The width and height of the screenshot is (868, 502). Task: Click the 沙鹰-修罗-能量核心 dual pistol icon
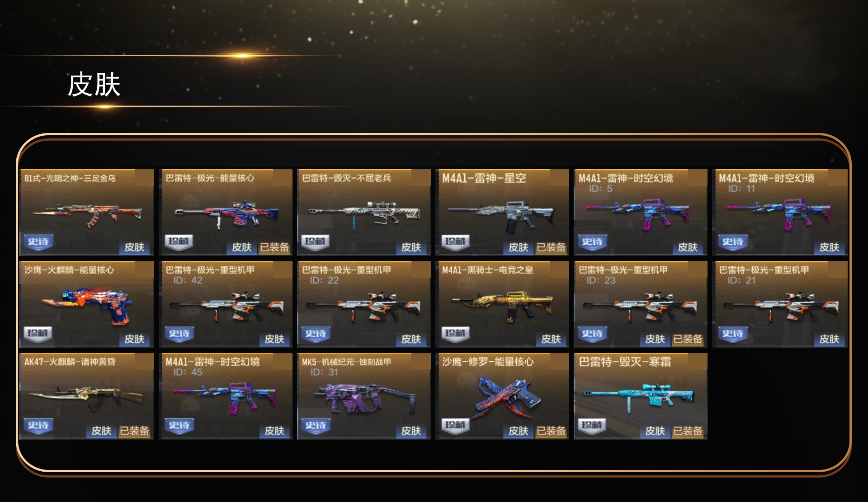pyautogui.click(x=503, y=398)
